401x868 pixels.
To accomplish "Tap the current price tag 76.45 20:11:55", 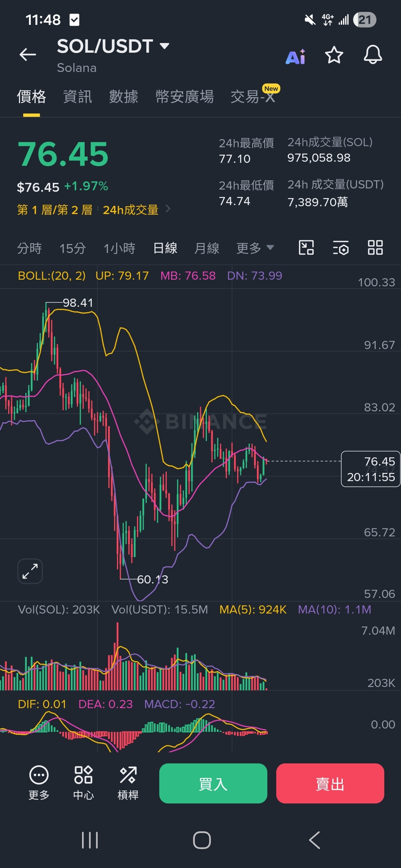I will tap(371, 469).
